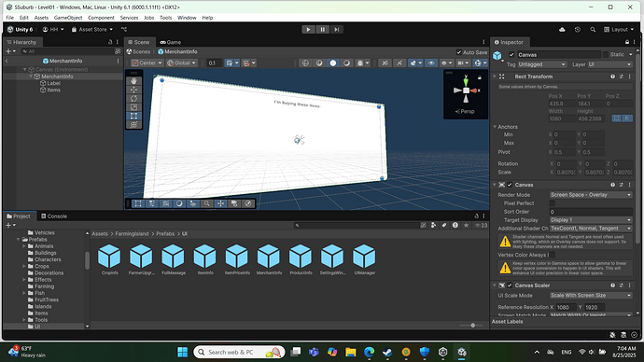The width and height of the screenshot is (644, 362).
Task: Open the Layout dropdown
Action: point(619,30)
